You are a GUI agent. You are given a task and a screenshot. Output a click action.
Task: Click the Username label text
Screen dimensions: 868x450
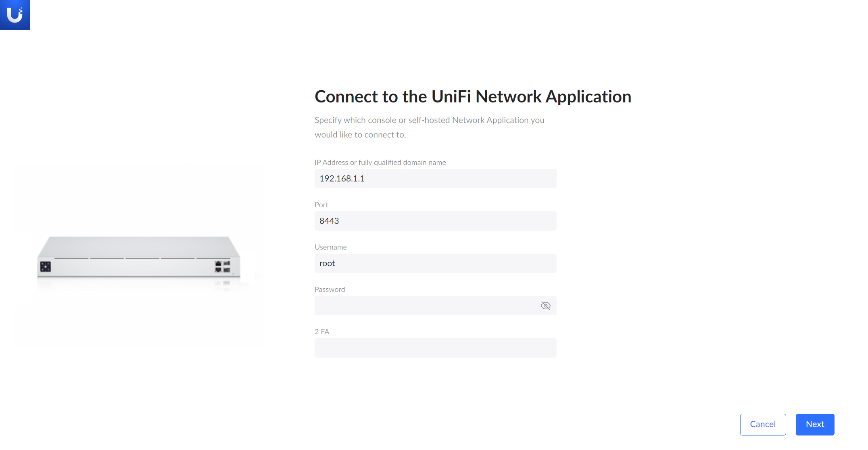(331, 247)
